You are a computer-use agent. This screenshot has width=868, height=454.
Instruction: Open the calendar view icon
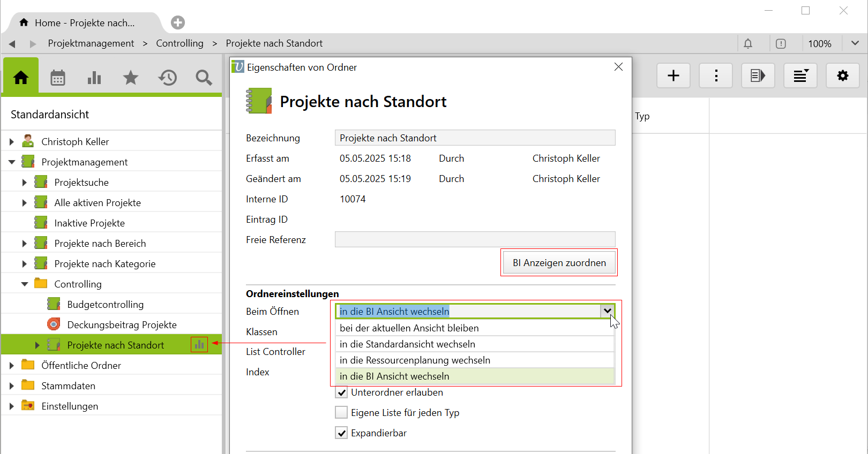point(58,78)
